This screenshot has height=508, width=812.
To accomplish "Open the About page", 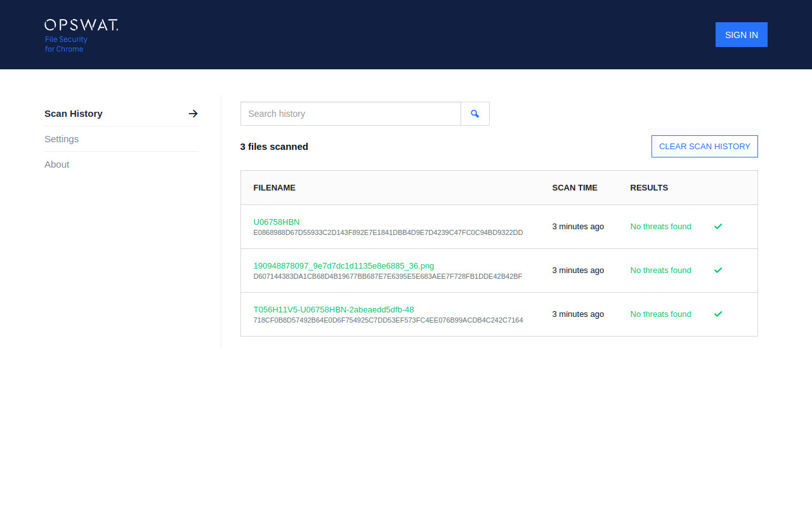I will tap(57, 164).
